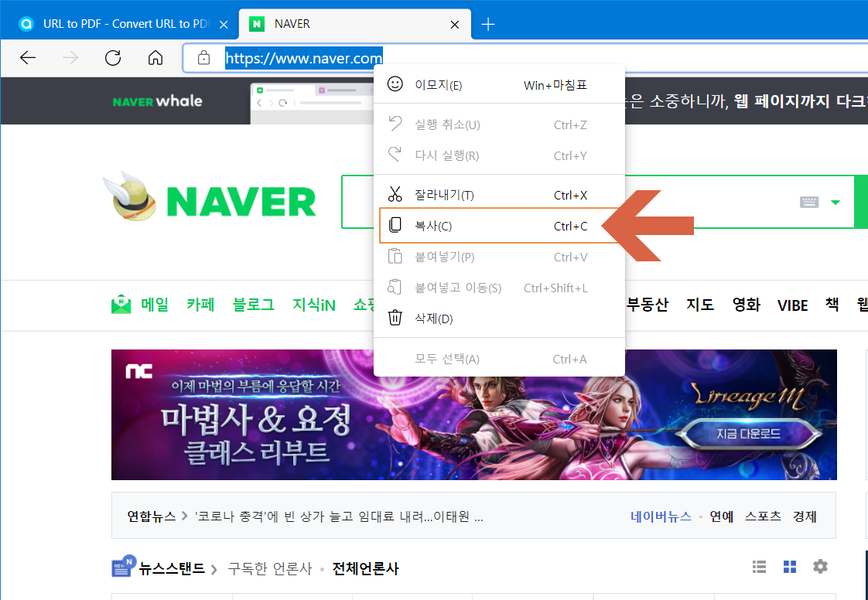Choose 다시 실행(R) menu entry
This screenshot has width=868, height=600.
[499, 155]
